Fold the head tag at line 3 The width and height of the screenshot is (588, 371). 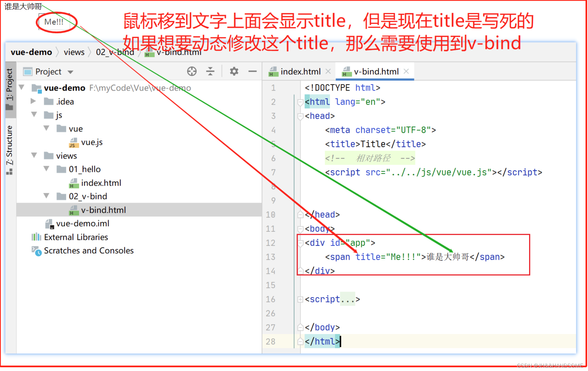coord(300,116)
